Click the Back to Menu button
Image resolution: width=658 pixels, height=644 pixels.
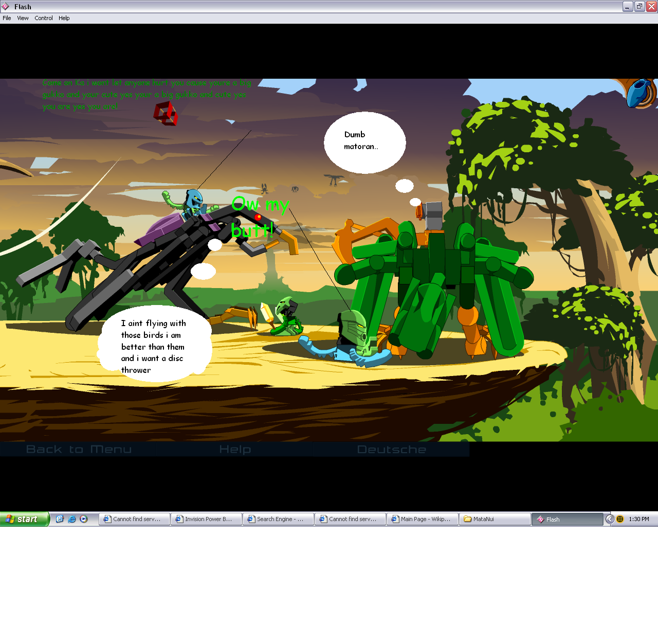pyautogui.click(x=79, y=450)
